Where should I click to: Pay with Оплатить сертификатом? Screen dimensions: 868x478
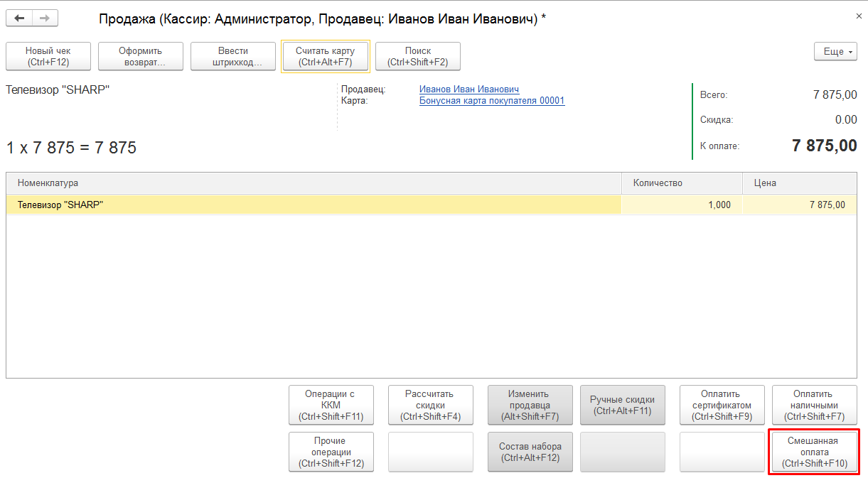[x=722, y=406]
